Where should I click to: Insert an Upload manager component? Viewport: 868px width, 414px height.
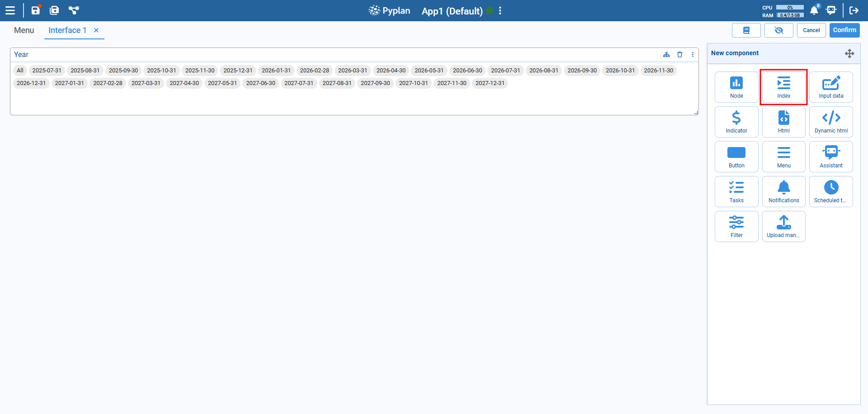783,226
